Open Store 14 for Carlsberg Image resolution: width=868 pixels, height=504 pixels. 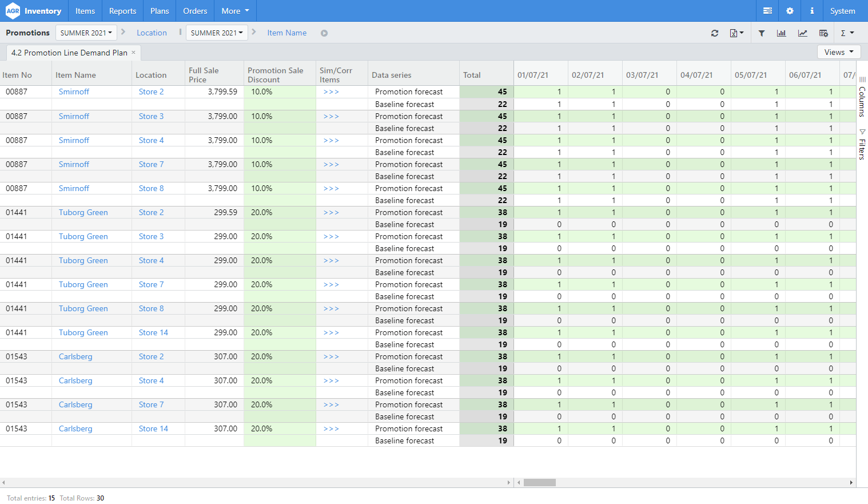click(153, 428)
